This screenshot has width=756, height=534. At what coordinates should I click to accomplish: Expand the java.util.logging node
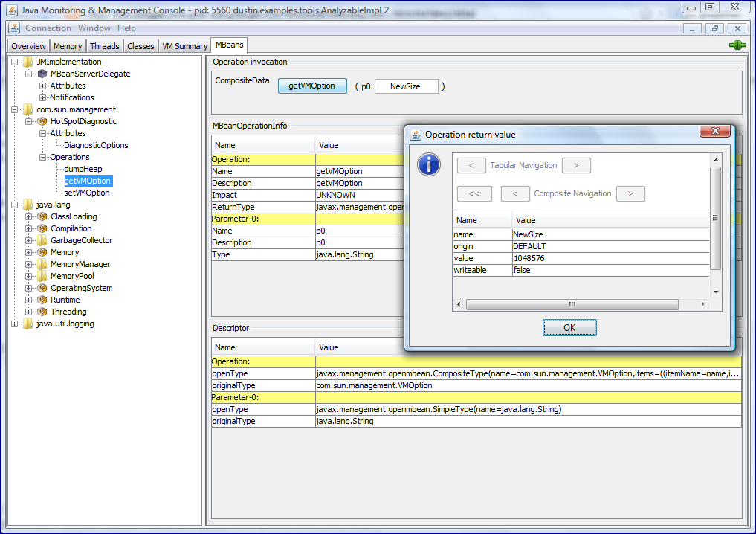tap(14, 324)
